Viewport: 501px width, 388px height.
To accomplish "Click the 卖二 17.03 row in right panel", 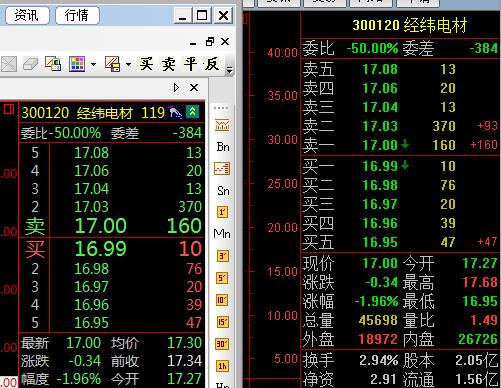I will point(400,126).
